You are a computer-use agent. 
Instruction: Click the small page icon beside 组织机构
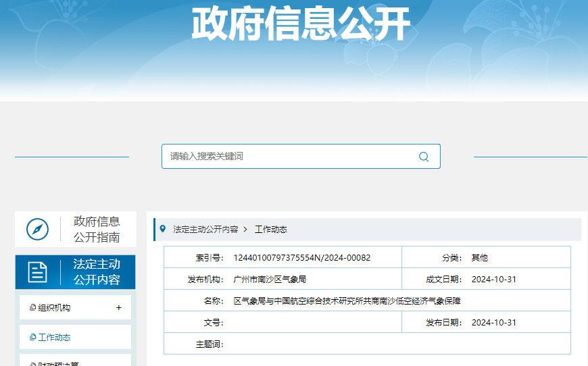point(32,308)
